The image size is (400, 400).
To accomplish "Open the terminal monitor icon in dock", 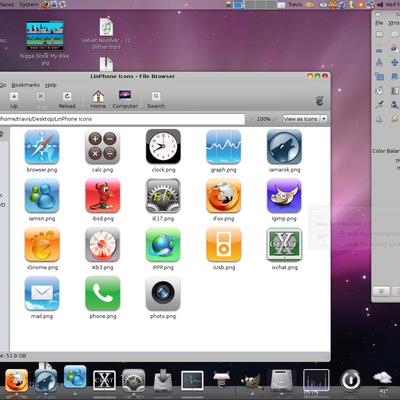I will 192,380.
